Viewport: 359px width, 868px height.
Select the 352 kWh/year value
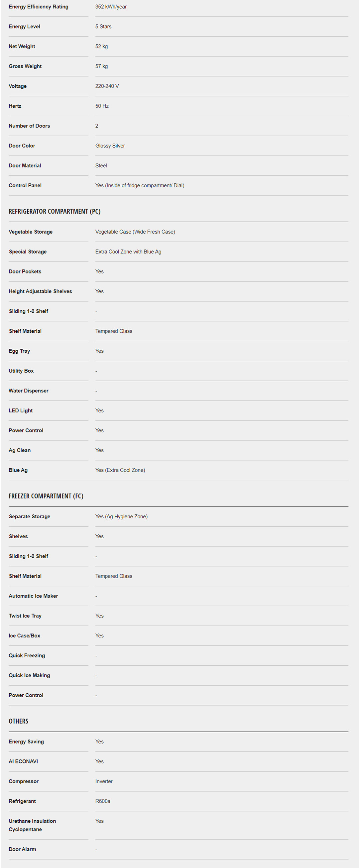coord(111,7)
